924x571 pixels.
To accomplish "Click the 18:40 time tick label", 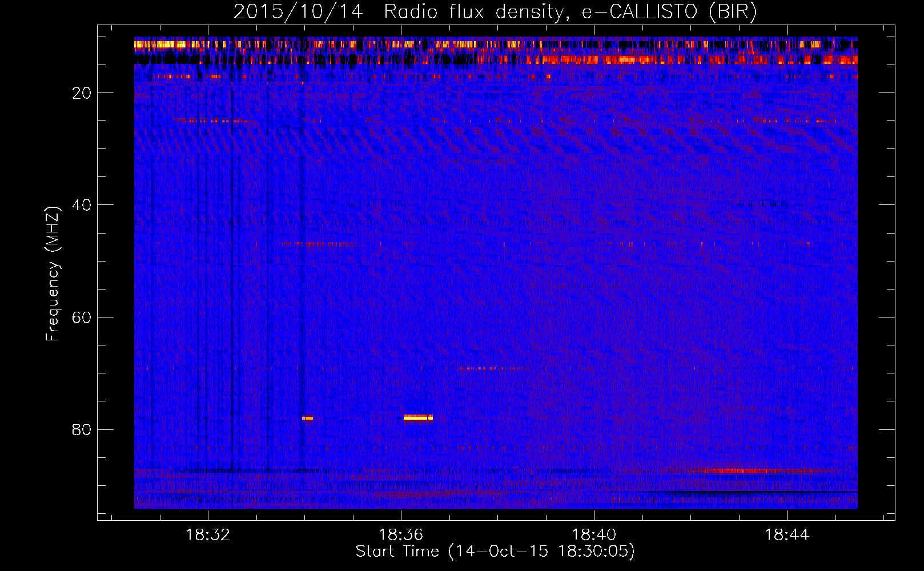I will (594, 534).
